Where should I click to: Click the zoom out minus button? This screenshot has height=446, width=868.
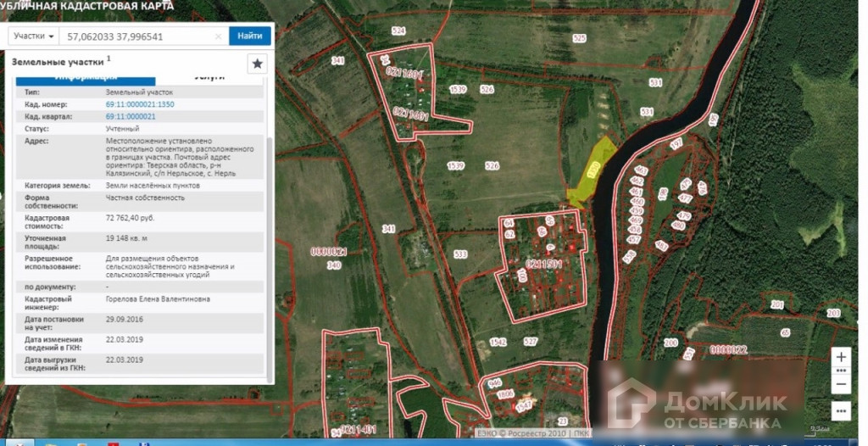840,384
